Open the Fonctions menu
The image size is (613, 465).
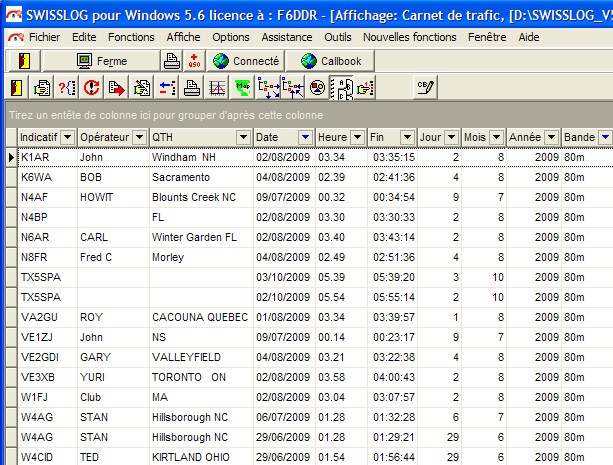131,37
